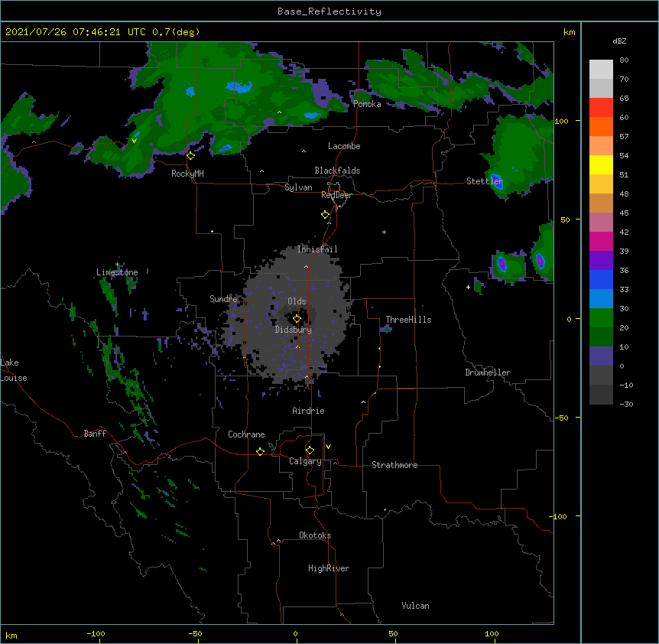Click the blue storm cell beside Stettler
659x644 pixels.
pyautogui.click(x=497, y=181)
